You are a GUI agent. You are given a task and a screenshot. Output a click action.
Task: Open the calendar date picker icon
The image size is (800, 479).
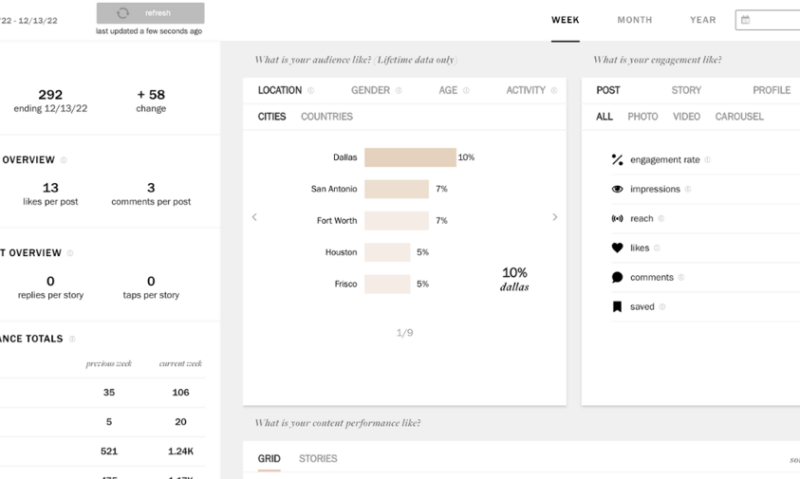(x=747, y=20)
